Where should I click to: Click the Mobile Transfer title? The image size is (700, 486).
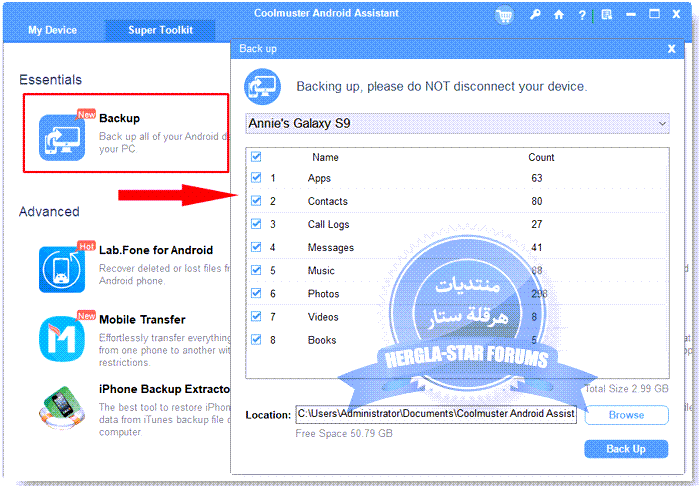[142, 320]
